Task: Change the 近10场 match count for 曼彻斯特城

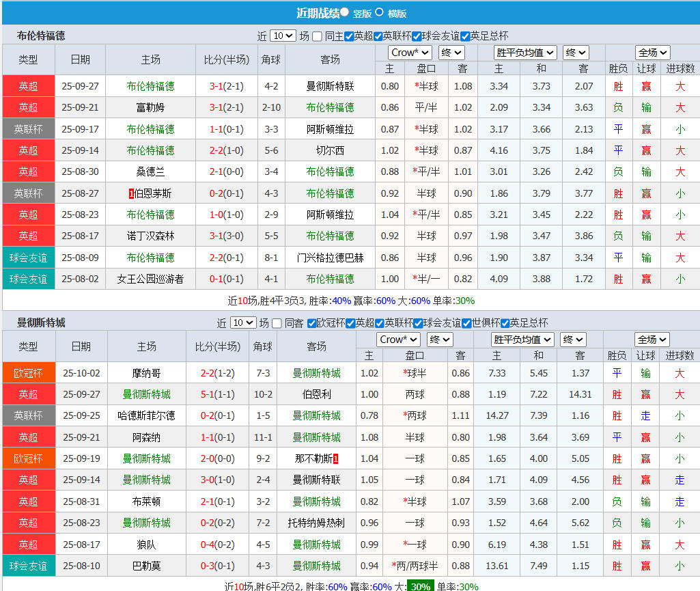Action: [243, 322]
